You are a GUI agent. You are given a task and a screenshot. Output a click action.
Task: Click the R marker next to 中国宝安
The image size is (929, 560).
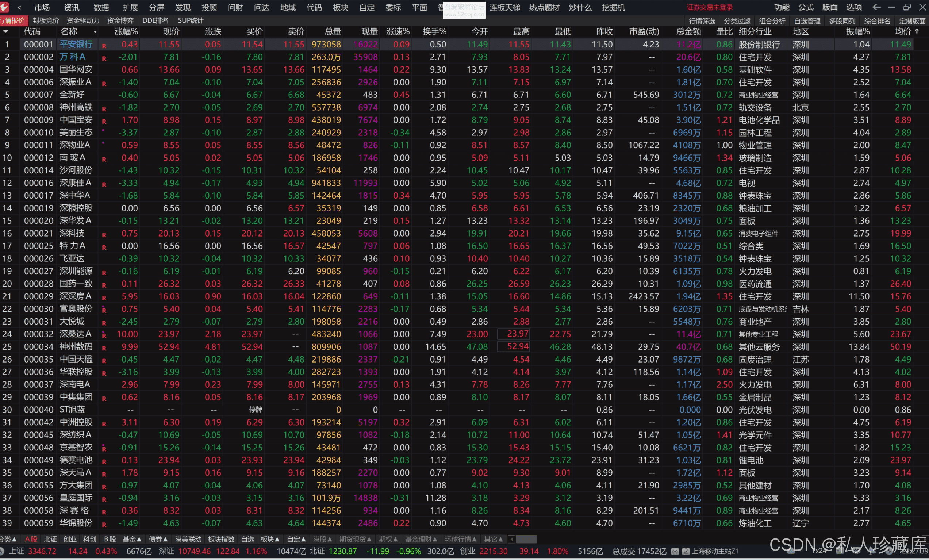104,122
